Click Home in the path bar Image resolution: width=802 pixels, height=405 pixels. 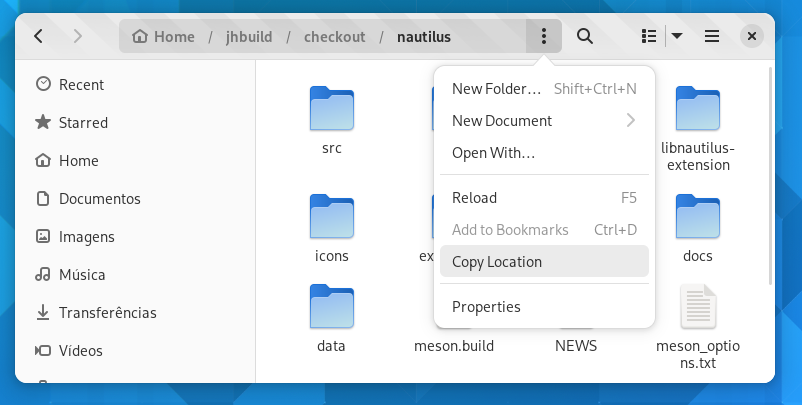click(x=163, y=37)
